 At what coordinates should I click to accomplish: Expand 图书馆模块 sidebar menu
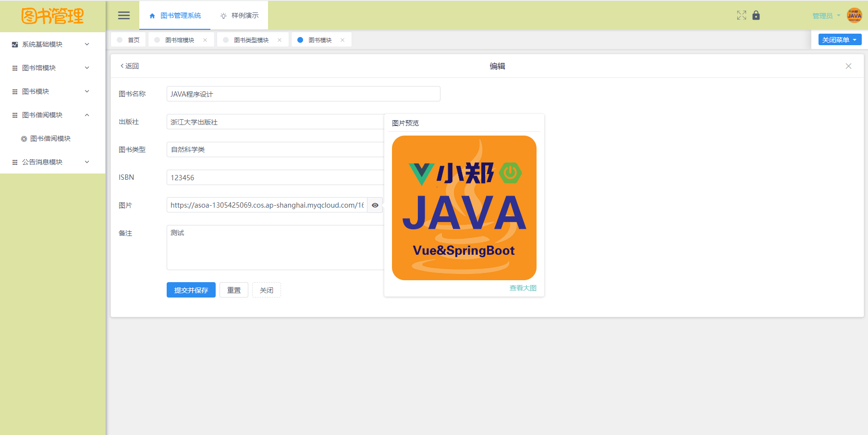(x=51, y=68)
